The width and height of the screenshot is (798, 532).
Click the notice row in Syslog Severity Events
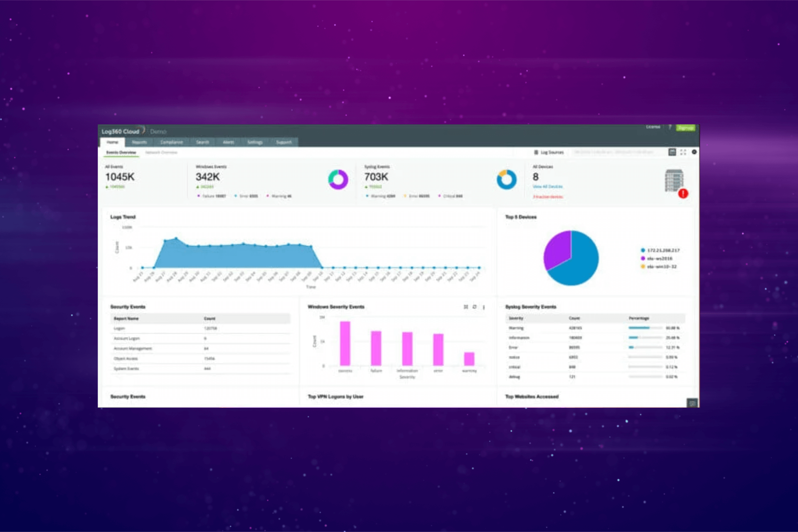click(x=595, y=357)
